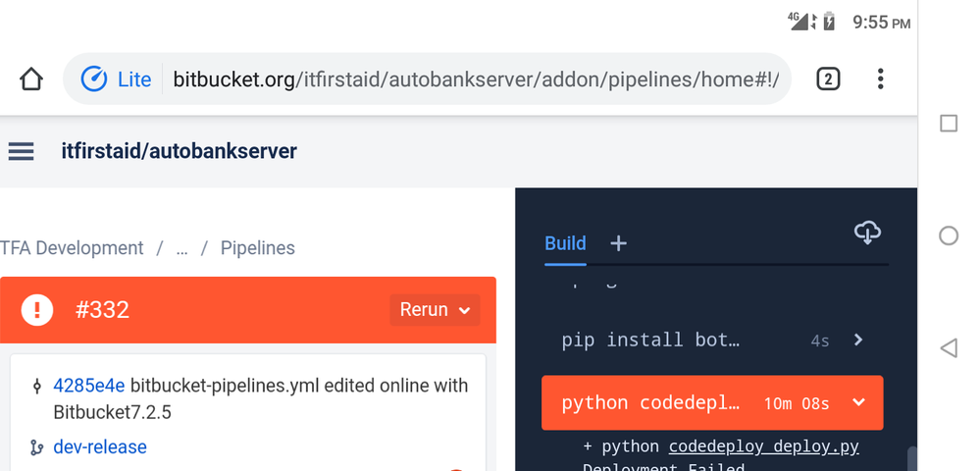
Task: Tap the battery charging status icon
Action: 829,22
